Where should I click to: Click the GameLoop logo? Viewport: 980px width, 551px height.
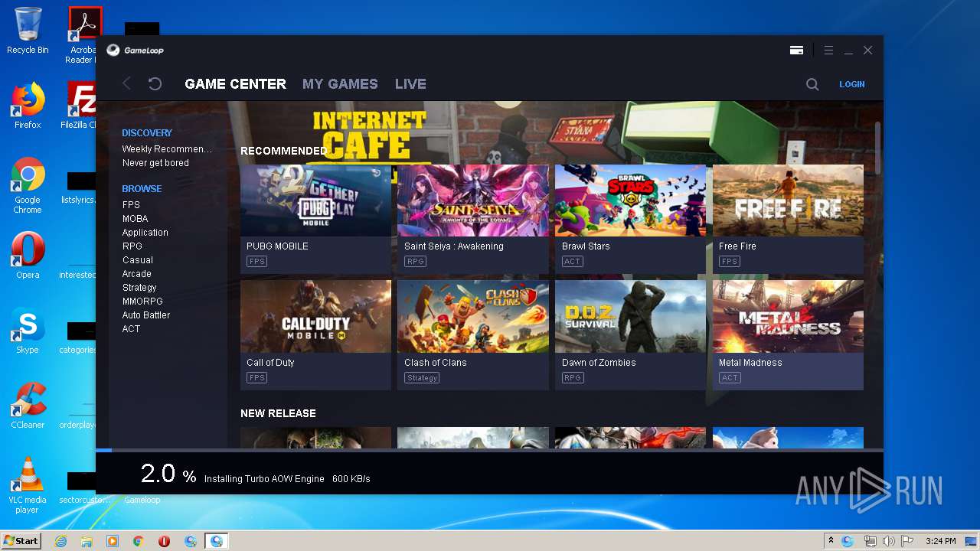(135, 51)
